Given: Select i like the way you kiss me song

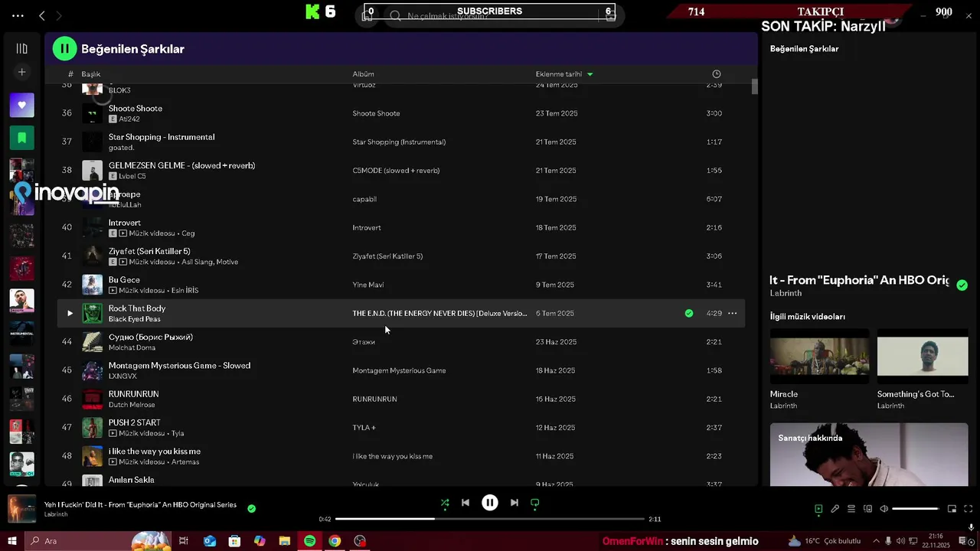Looking at the screenshot, I should (x=155, y=451).
